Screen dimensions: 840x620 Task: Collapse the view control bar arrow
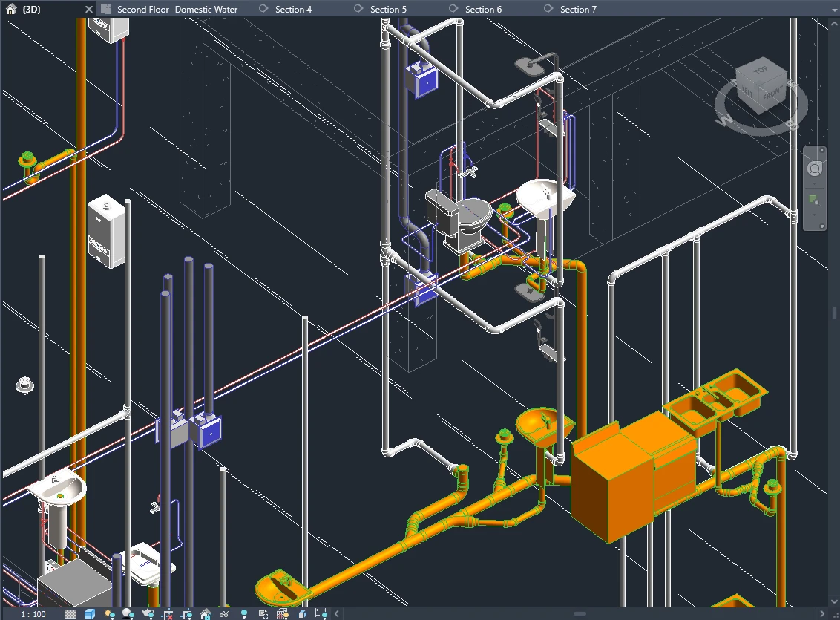tap(336, 614)
